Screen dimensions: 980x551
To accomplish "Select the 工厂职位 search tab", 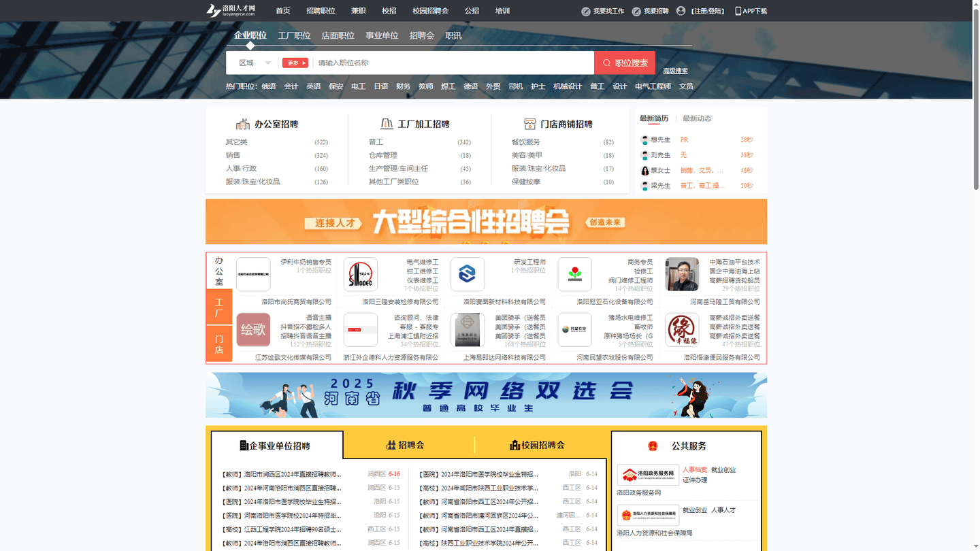I will click(294, 35).
